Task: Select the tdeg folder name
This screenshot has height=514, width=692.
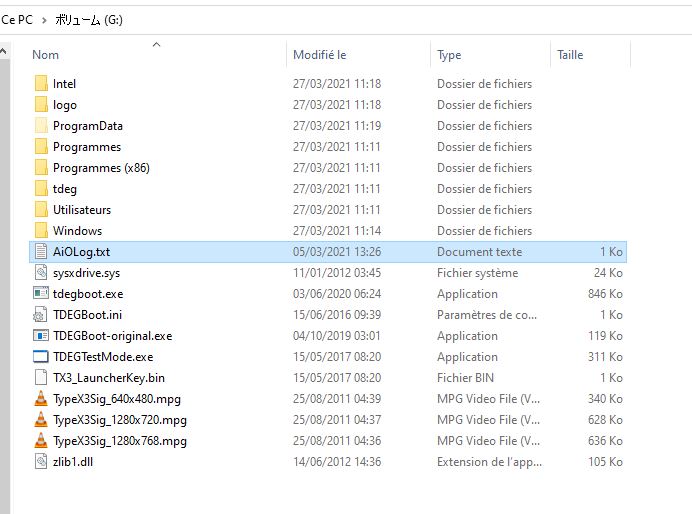Action: pyautogui.click(x=65, y=189)
